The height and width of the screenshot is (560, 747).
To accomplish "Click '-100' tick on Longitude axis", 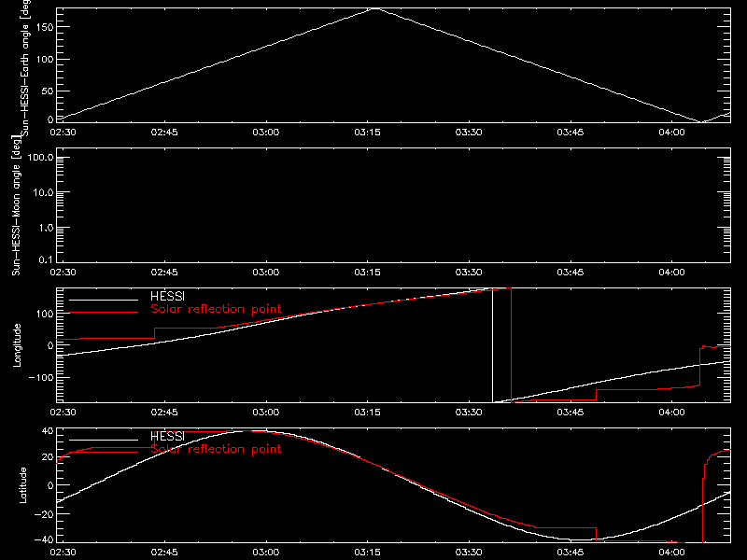I will 41,377.
